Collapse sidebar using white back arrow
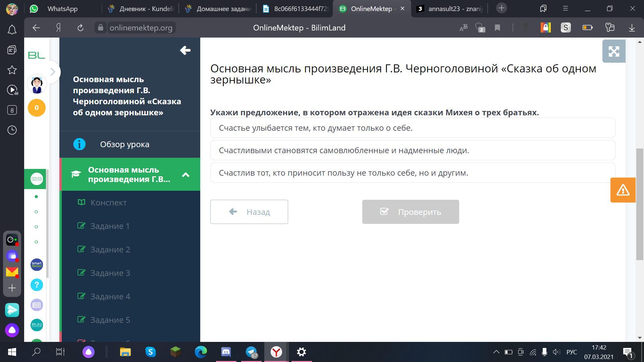The width and height of the screenshot is (644, 362). click(185, 50)
